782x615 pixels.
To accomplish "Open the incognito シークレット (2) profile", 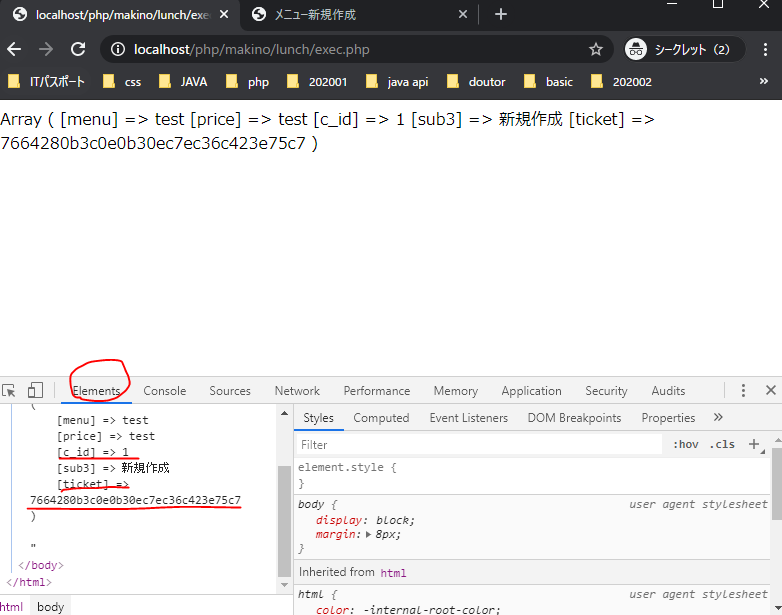I will pos(684,49).
